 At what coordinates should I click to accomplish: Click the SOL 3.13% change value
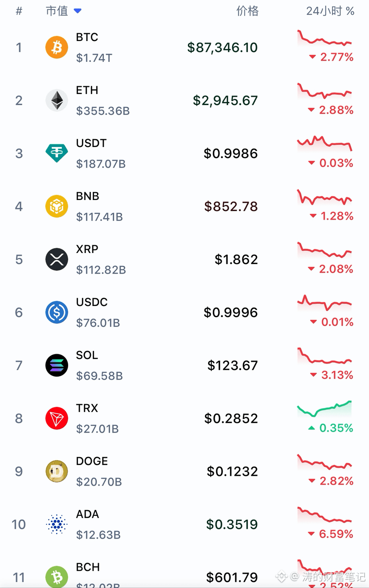pos(337,375)
